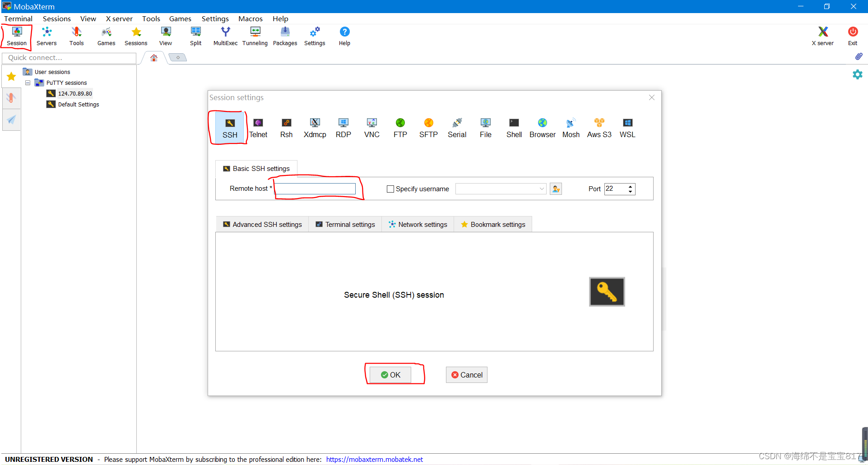Open the Terminal menu
This screenshot has height=465, width=868.
tap(19, 18)
